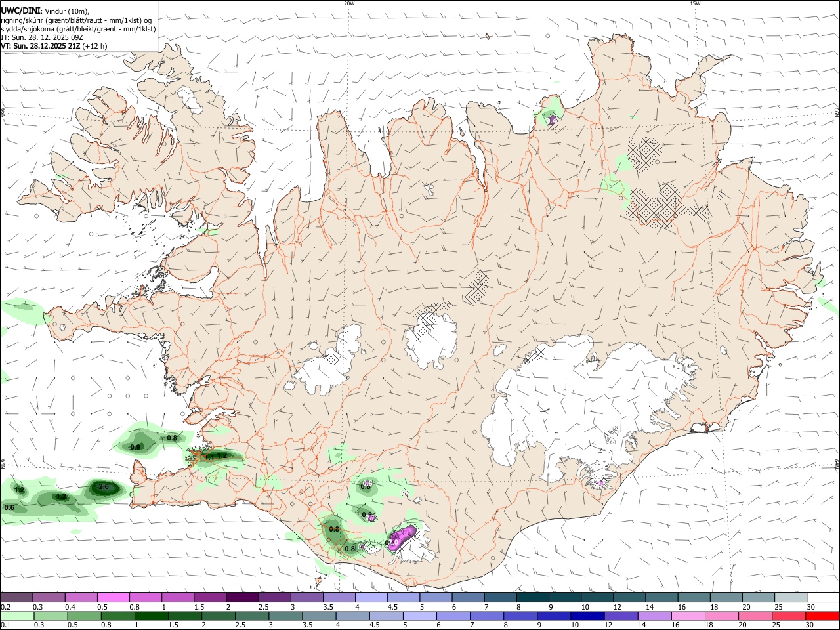Click the 0.1 label under the bottom legend row
The image size is (840, 630).
click(x=5, y=625)
